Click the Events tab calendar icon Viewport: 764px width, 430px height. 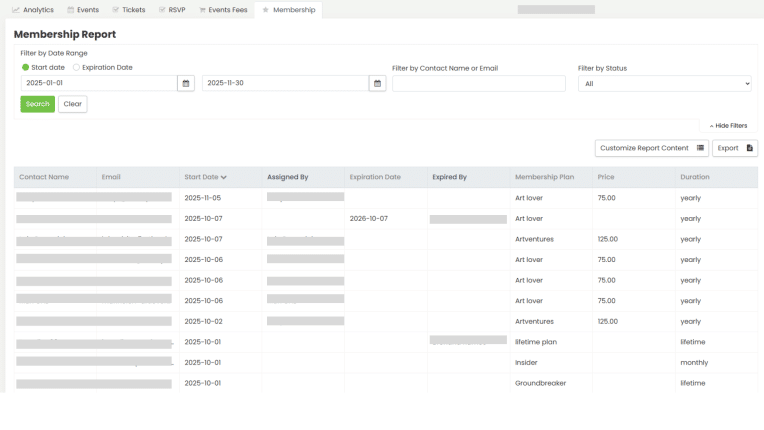[71, 10]
